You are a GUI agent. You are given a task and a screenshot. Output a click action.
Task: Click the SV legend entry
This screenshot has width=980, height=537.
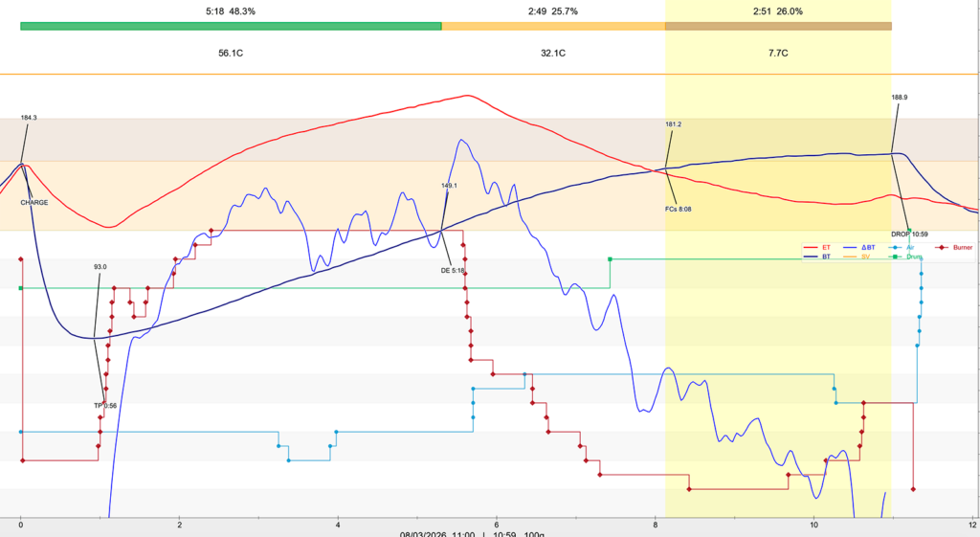click(x=865, y=257)
